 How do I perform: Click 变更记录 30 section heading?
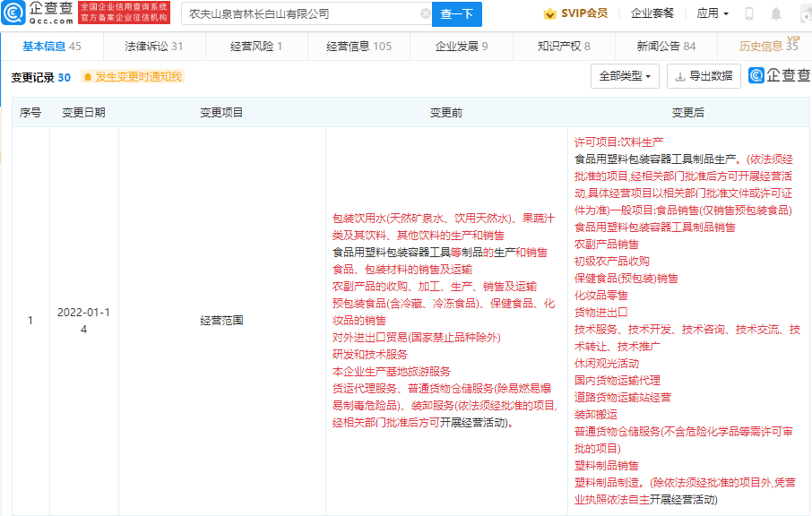coord(41,77)
